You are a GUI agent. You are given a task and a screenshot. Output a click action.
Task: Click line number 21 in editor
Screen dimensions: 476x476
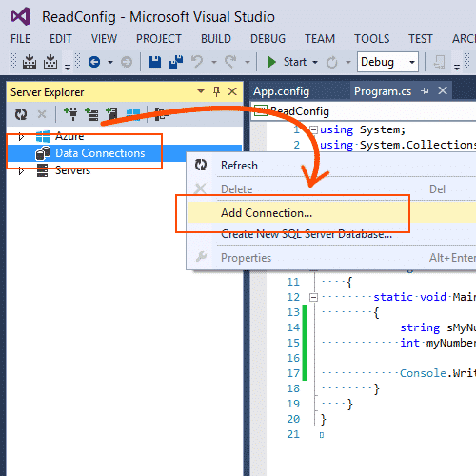click(x=293, y=434)
